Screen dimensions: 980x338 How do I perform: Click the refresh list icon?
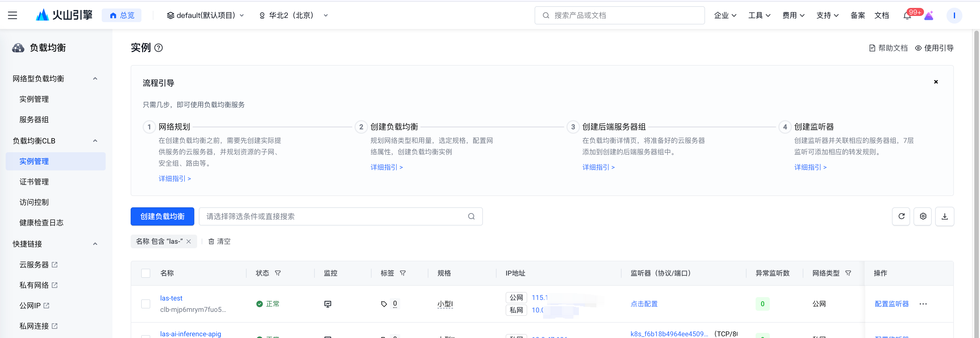(x=901, y=216)
